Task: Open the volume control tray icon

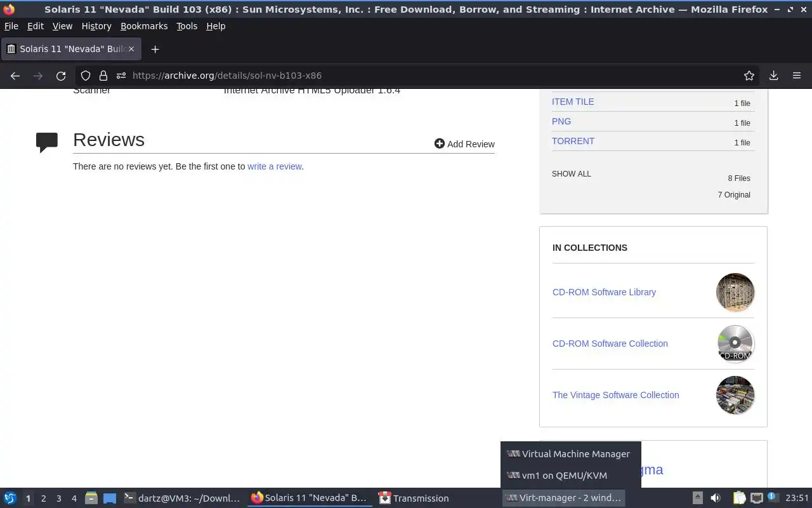Action: click(x=716, y=498)
